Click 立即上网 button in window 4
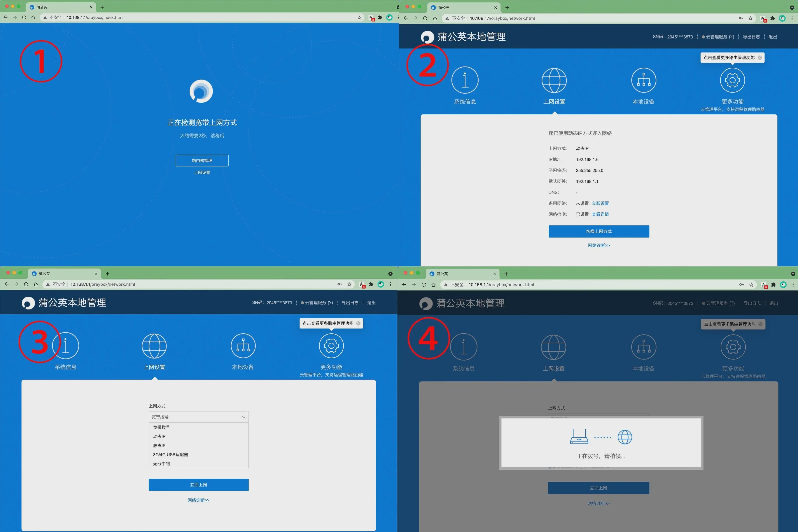 [598, 488]
